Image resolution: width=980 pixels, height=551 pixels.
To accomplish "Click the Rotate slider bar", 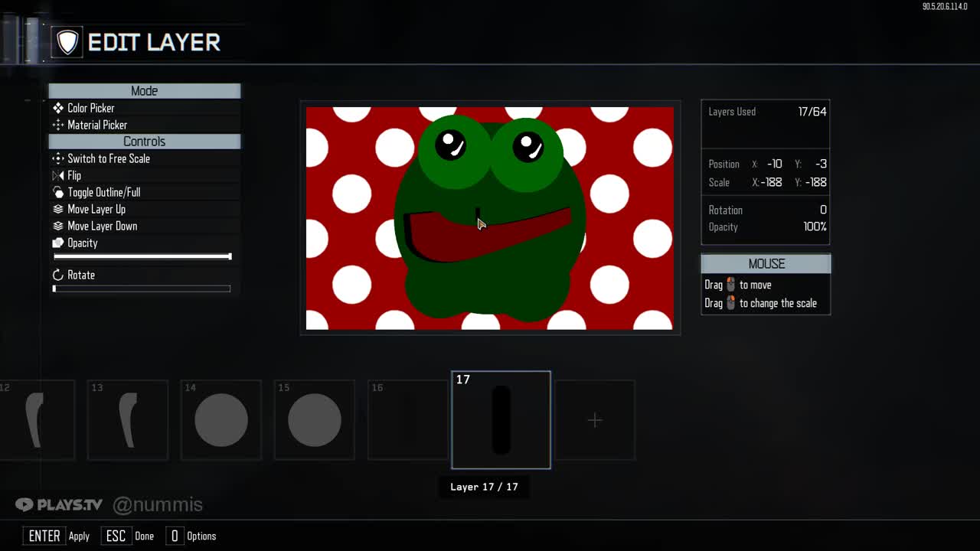I will [x=142, y=289].
